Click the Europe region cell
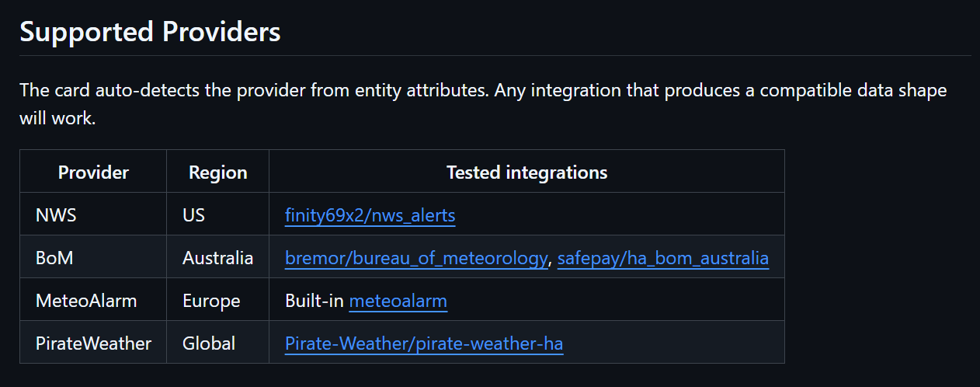This screenshot has height=387, width=980. click(211, 301)
